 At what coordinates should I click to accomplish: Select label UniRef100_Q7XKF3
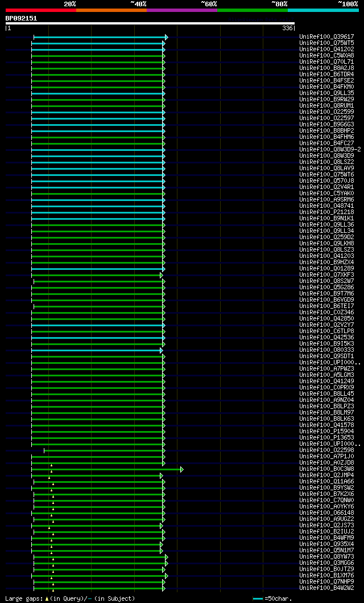point(326,274)
